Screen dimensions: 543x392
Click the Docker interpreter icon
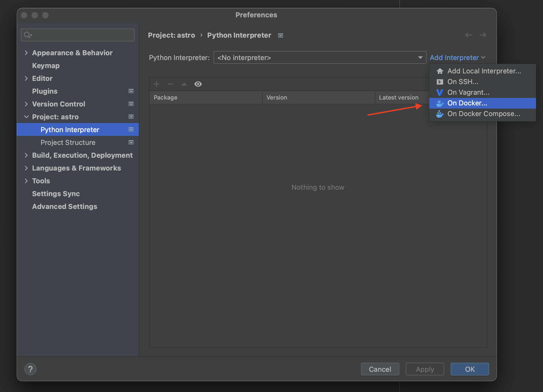coord(438,103)
